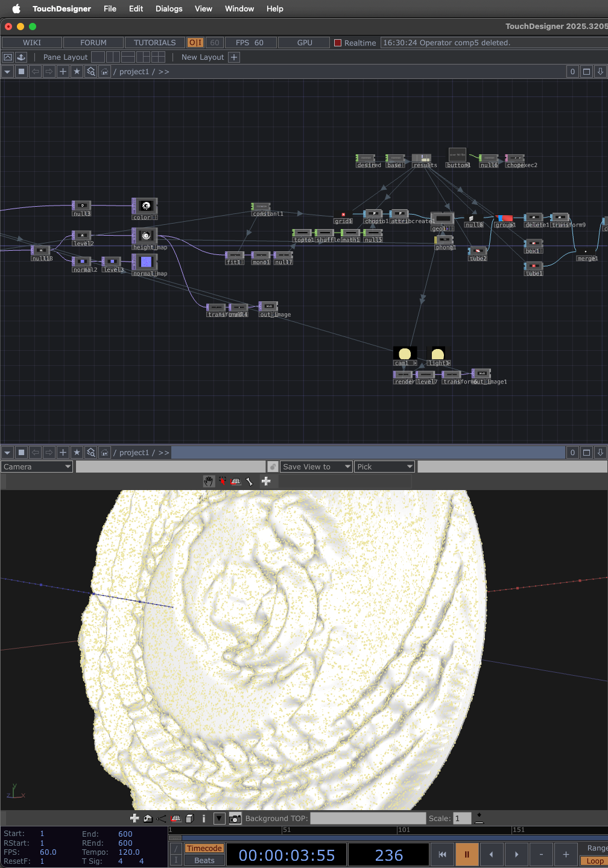Click the camera snapshot icon beside Background TOP
The height and width of the screenshot is (868, 608).
235,819
